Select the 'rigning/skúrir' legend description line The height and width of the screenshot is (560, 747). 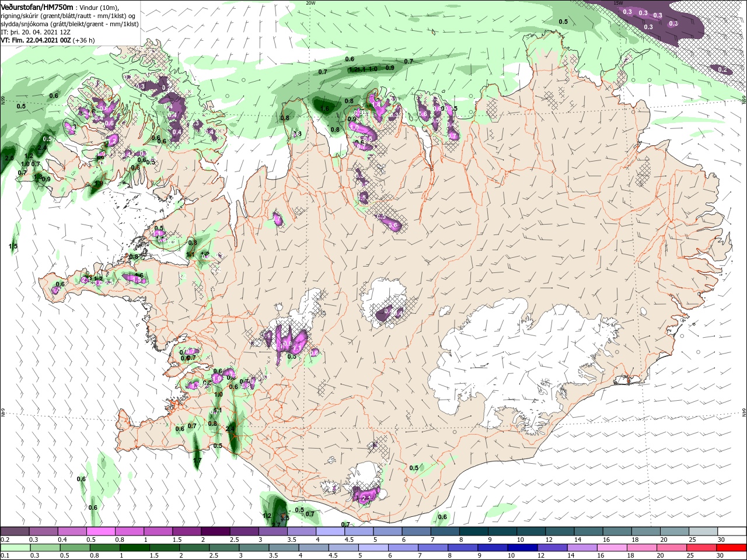click(68, 16)
